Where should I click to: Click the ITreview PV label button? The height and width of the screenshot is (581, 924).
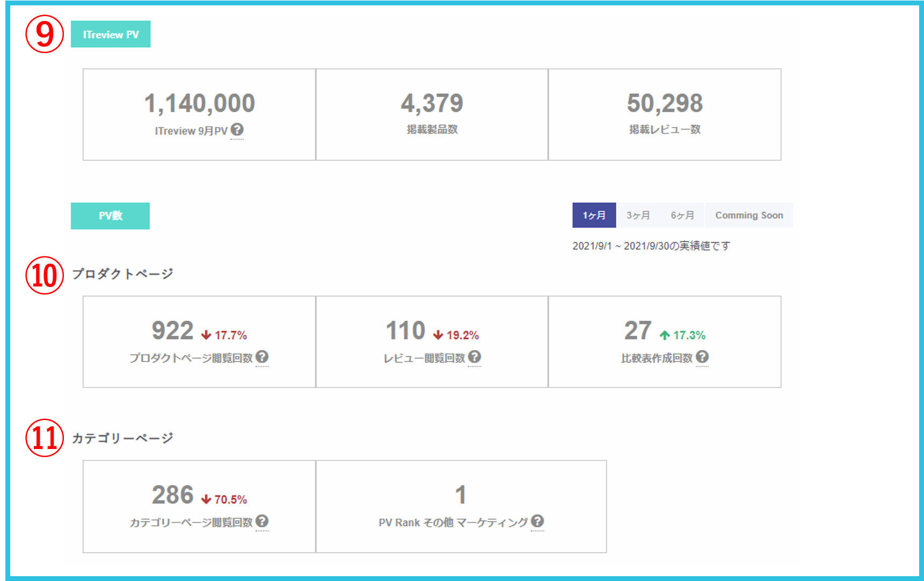[111, 34]
